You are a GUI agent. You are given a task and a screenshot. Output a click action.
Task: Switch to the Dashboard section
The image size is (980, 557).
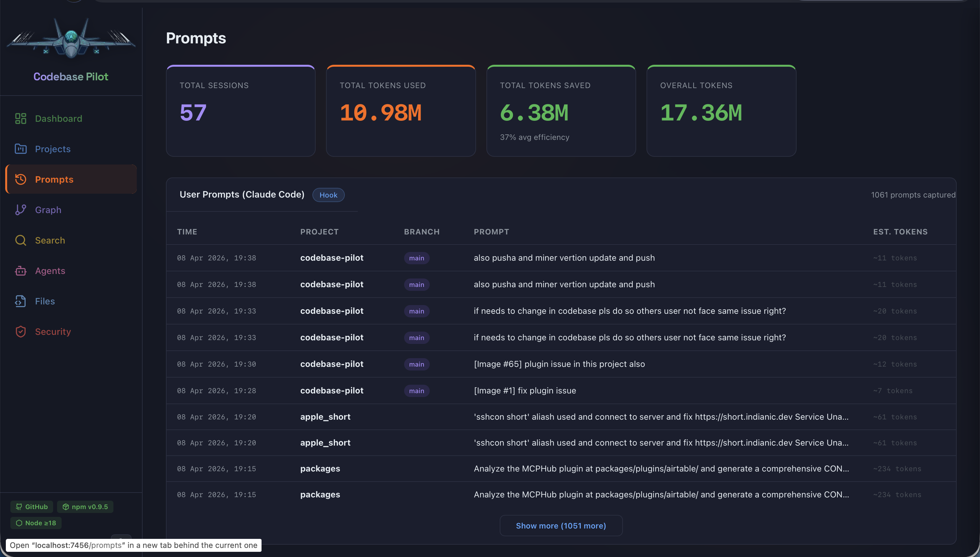[x=58, y=119]
